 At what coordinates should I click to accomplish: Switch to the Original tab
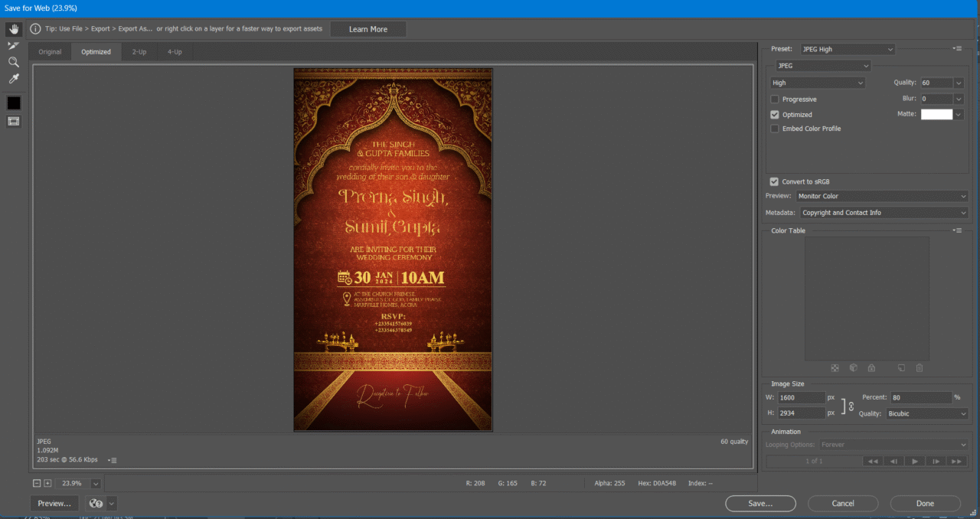point(49,51)
